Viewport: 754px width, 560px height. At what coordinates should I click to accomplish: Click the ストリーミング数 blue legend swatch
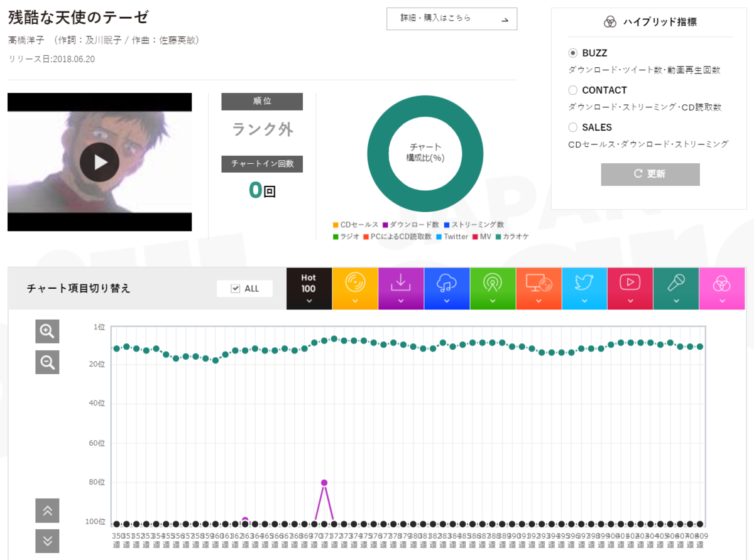(x=447, y=225)
